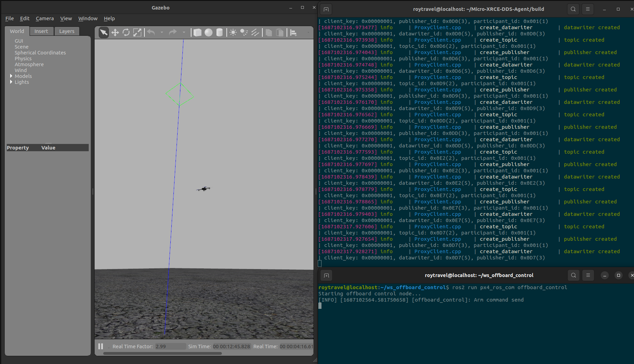634x364 pixels.
Task: Open search in Micro-XRCE-DDS-Agent terminal
Action: point(573,9)
